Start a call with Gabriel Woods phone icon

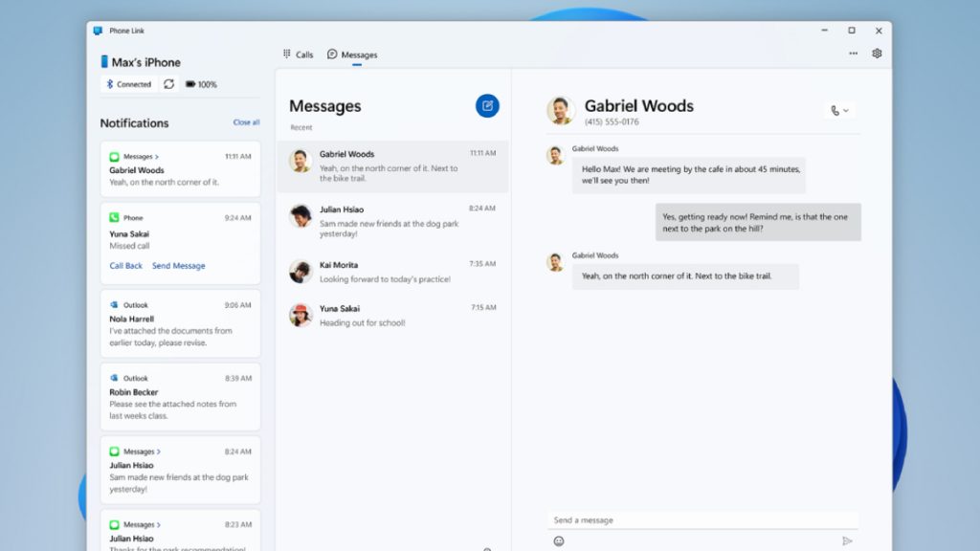(x=834, y=109)
